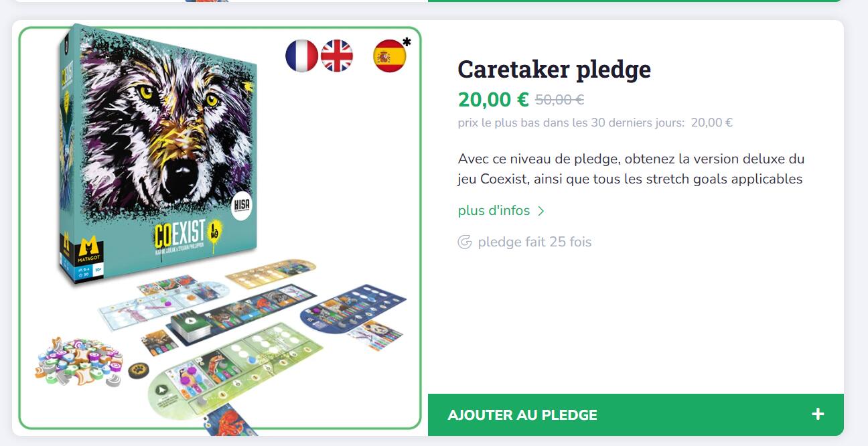Add the Caretaker pledge with AJOUTER AU PLEDGE

point(636,415)
